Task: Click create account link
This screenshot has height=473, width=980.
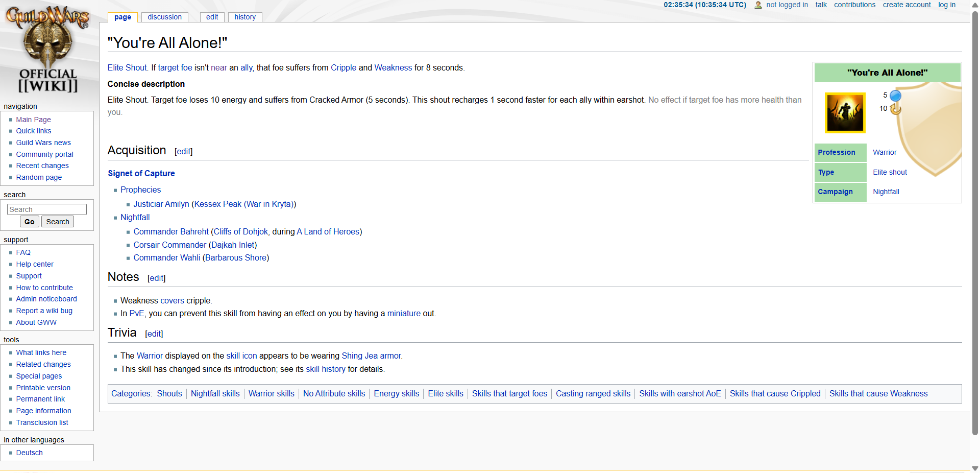Action: (907, 5)
